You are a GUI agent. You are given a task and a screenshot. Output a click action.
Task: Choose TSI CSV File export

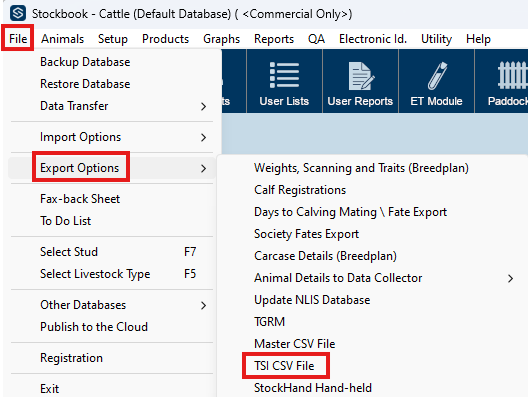[x=284, y=366]
